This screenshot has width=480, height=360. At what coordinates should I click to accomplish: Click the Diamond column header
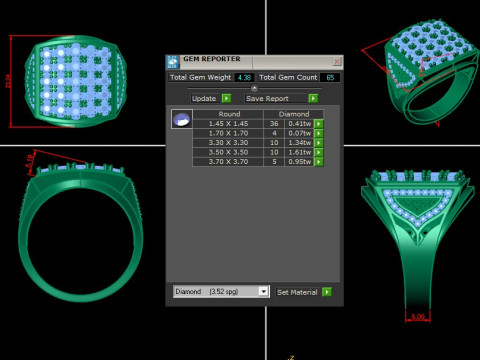pyautogui.click(x=294, y=114)
